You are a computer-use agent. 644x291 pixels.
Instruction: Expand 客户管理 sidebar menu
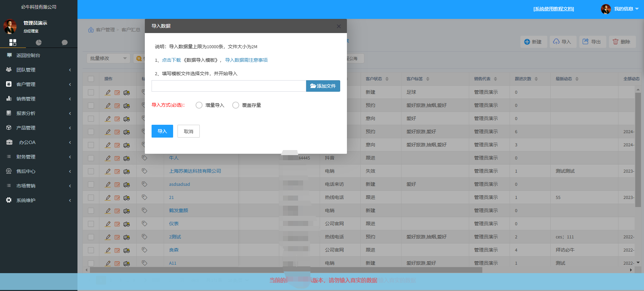pos(39,84)
